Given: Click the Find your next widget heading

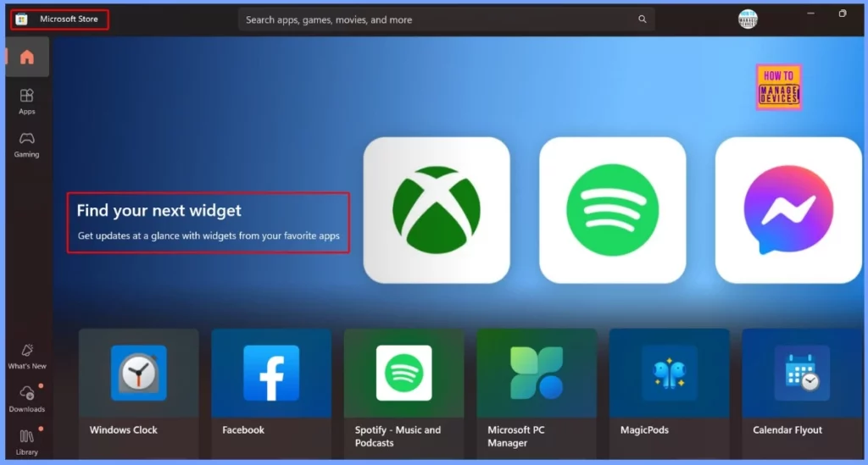Looking at the screenshot, I should pos(159,210).
